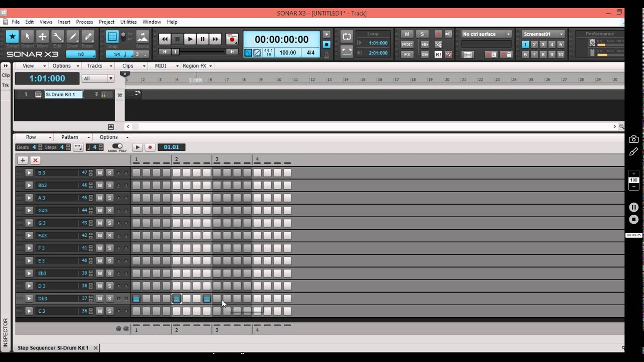Viewport: 644px width, 362px height.
Task: Open the 1/8 tool resolution selector
Action: point(81,54)
